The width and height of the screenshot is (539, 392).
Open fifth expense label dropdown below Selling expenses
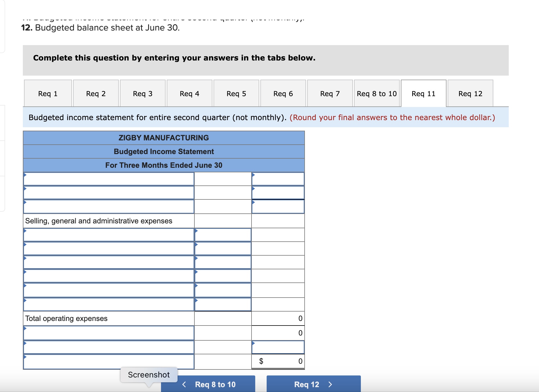[x=109, y=290]
